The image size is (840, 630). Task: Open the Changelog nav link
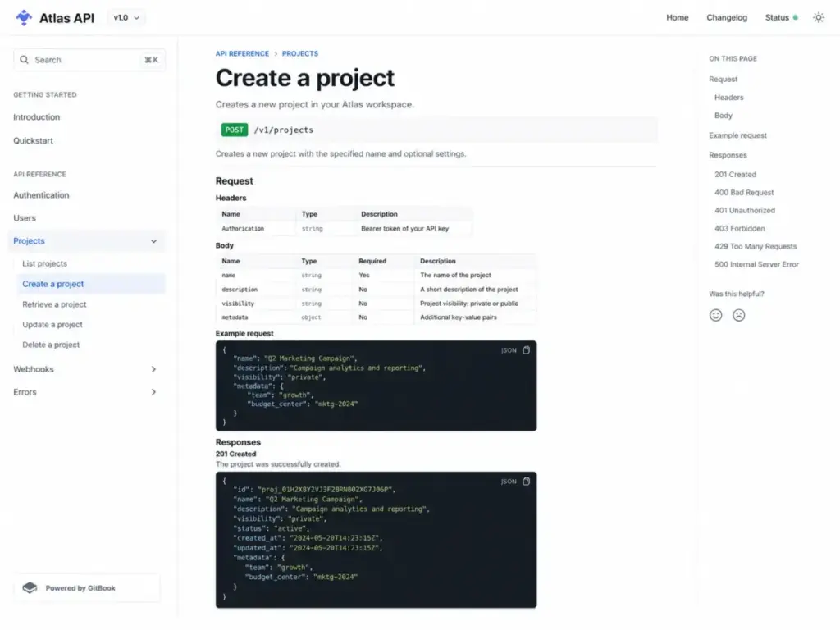(x=727, y=18)
